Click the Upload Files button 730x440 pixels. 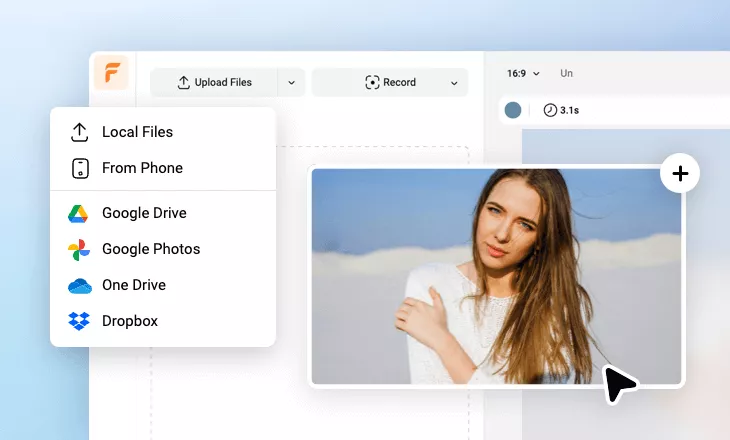click(214, 82)
